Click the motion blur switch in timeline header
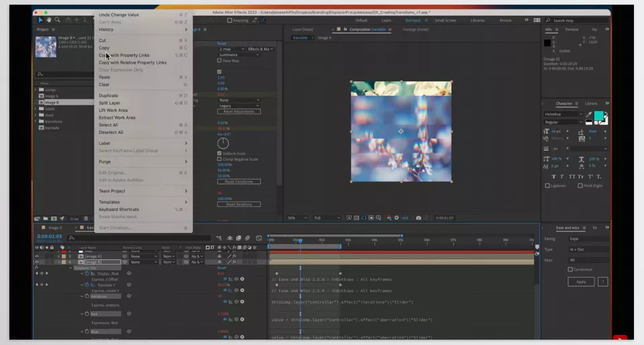Screen dimensions: 644x345 point(248,238)
